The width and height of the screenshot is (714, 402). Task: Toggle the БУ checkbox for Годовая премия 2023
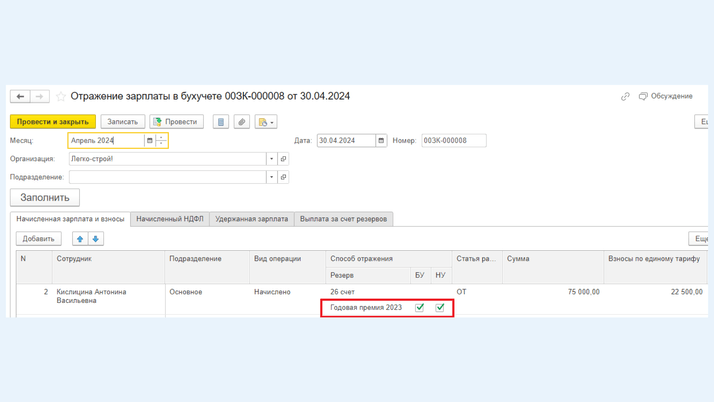pos(419,308)
